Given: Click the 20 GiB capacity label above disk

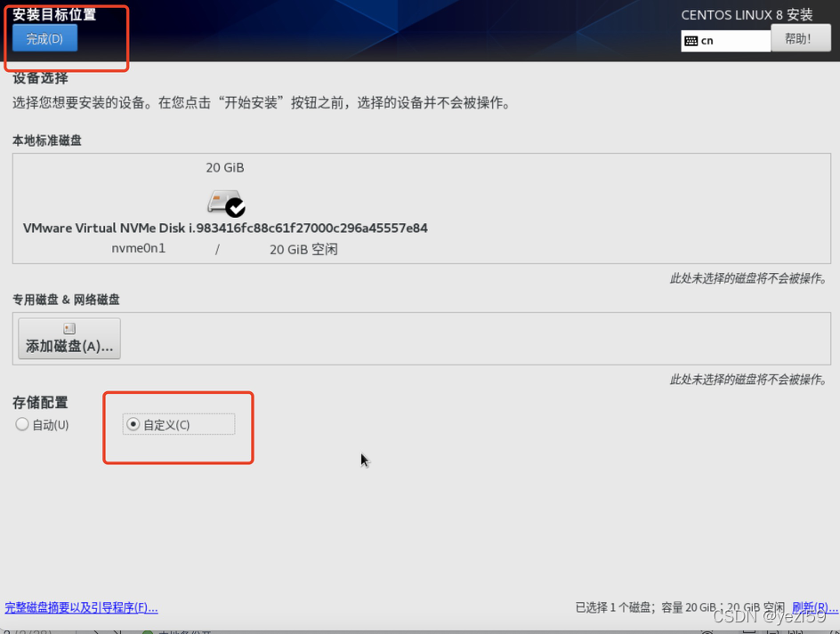Looking at the screenshot, I should [x=225, y=167].
